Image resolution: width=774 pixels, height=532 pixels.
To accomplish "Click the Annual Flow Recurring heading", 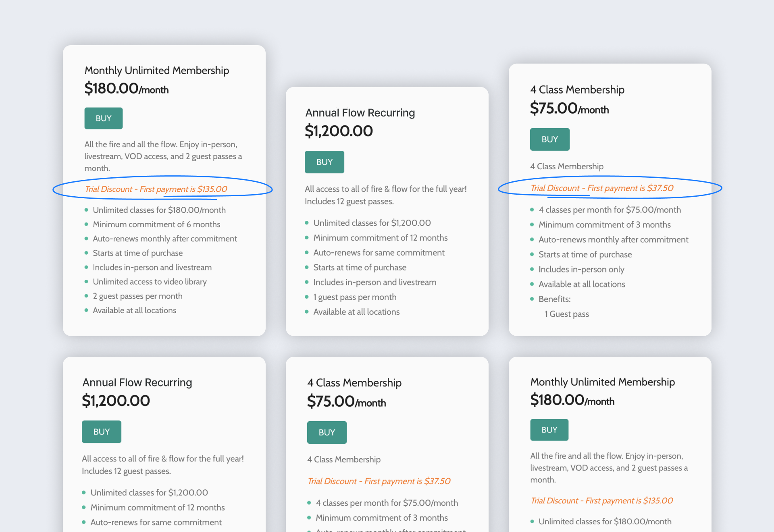I will (x=360, y=112).
